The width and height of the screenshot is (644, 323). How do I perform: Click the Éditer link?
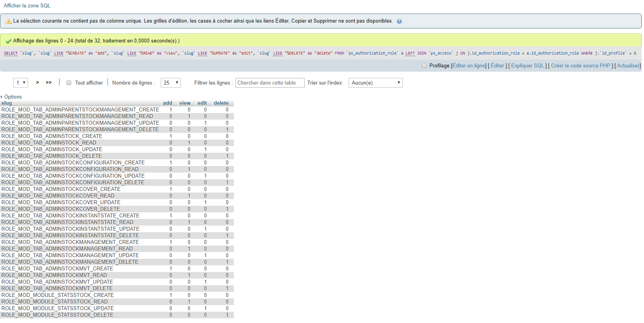click(497, 65)
